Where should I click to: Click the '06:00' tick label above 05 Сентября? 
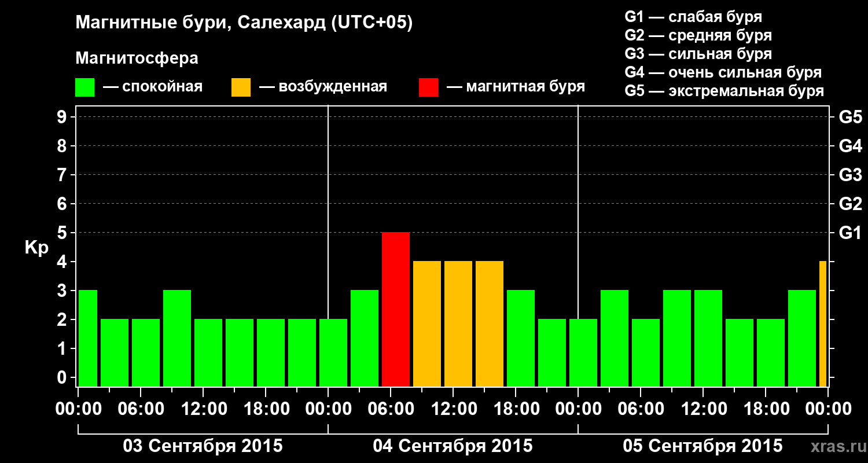click(641, 409)
